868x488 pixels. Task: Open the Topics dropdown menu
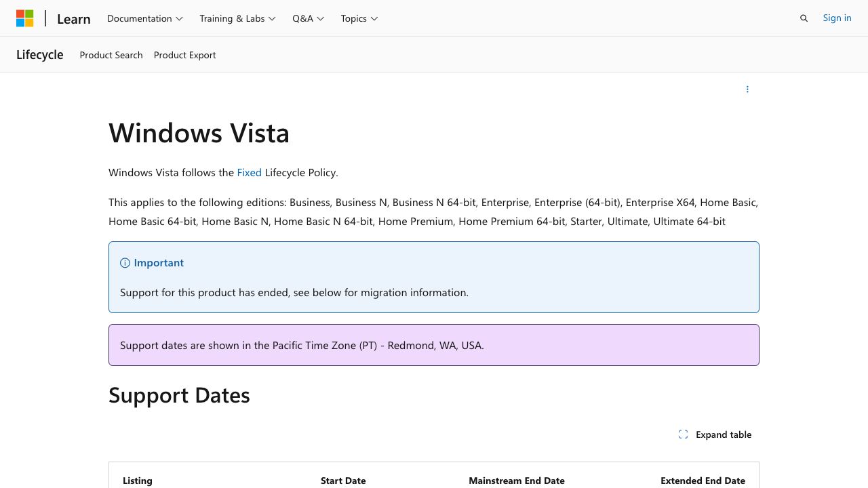tap(359, 18)
